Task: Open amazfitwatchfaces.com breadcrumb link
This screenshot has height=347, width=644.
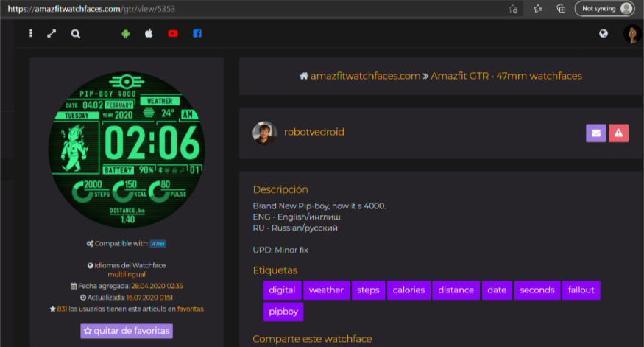Action: 365,76
